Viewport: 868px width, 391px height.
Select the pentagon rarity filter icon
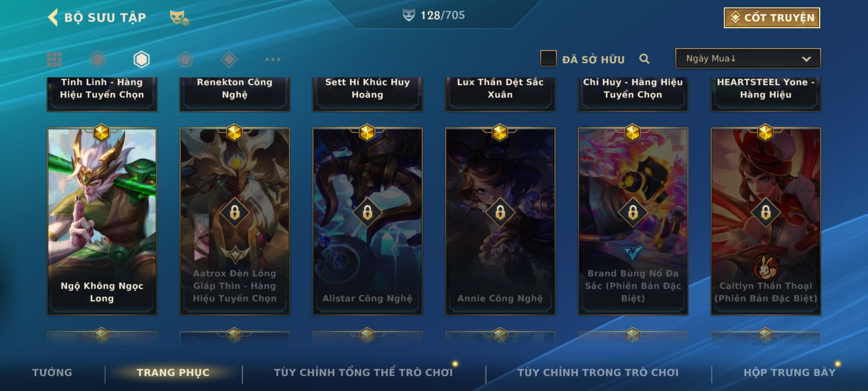point(185,59)
